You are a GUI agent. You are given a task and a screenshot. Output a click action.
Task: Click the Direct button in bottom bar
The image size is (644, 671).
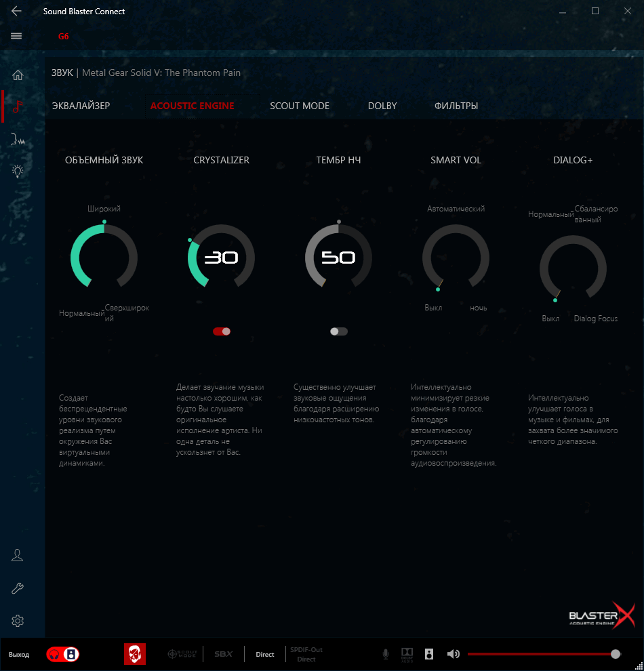pos(265,654)
